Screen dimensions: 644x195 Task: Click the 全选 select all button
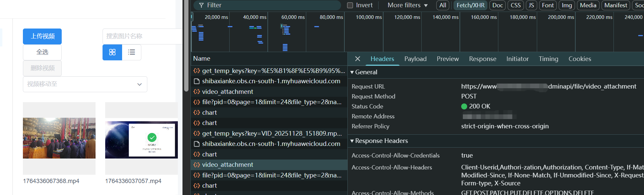pyautogui.click(x=42, y=52)
